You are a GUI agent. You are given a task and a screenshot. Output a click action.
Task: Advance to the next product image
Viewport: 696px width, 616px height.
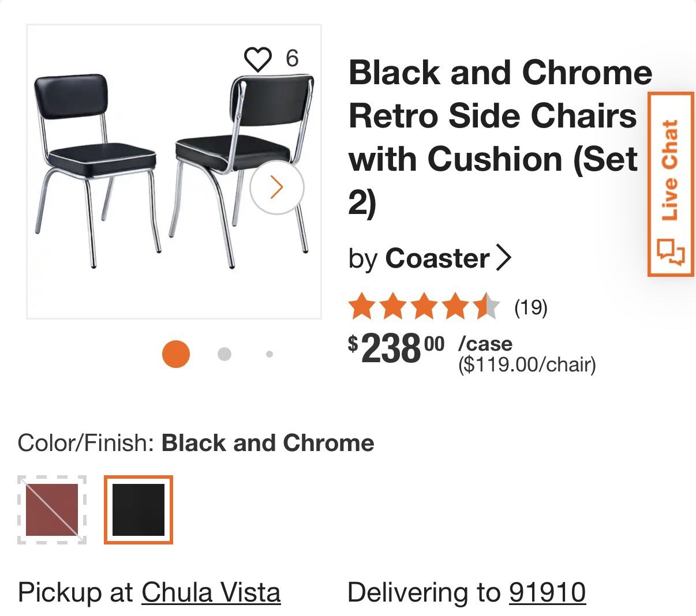(277, 187)
